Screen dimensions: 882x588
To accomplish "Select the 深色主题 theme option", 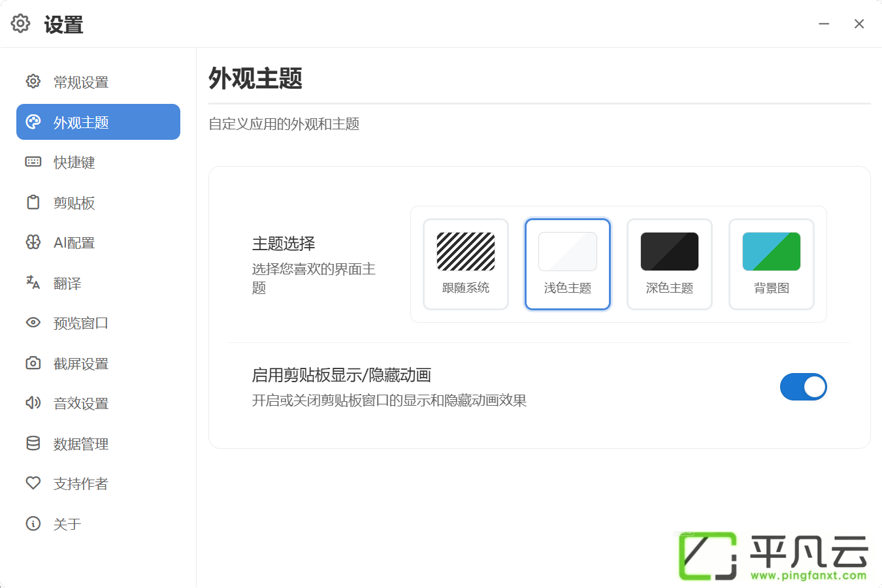I will (x=670, y=264).
